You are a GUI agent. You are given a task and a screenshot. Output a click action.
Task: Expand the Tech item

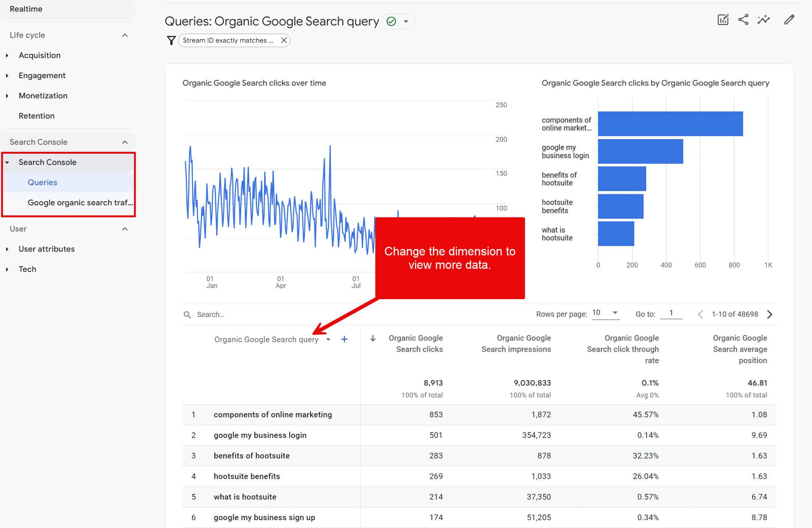(7, 269)
